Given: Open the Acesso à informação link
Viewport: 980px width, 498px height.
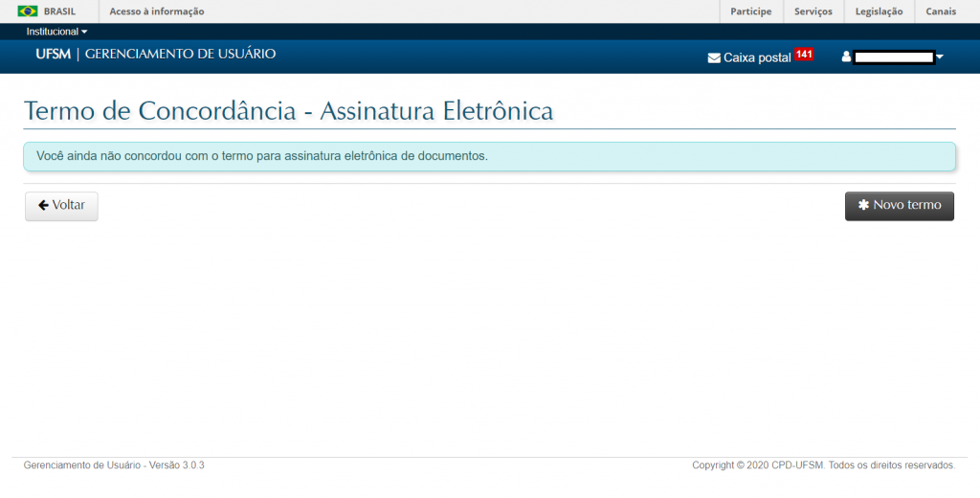Looking at the screenshot, I should [x=157, y=11].
